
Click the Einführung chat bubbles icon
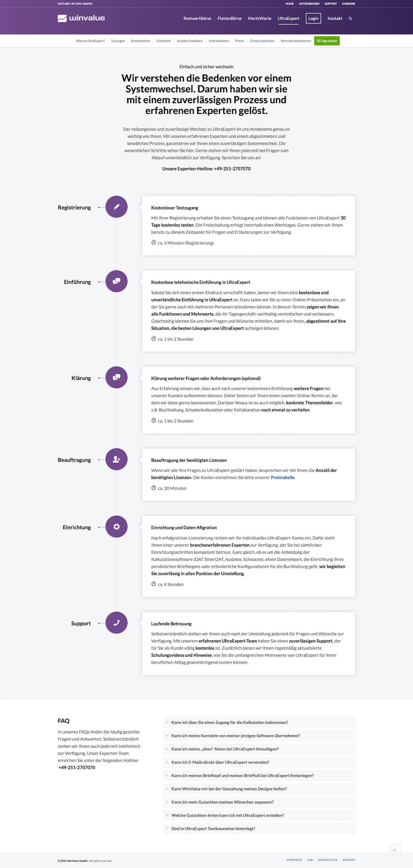point(116,281)
